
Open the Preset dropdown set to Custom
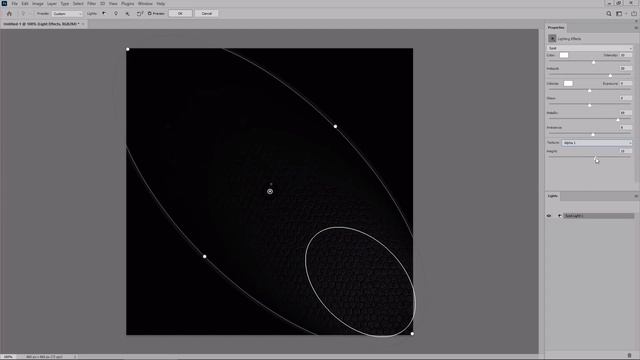[67, 13]
